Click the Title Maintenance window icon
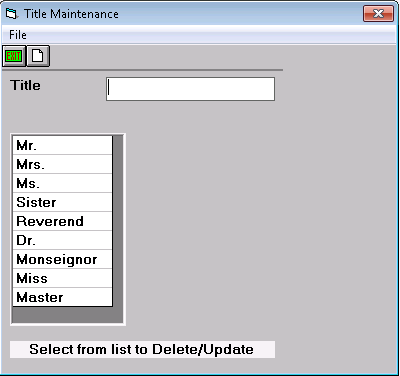The width and height of the screenshot is (400, 376). click(x=11, y=14)
